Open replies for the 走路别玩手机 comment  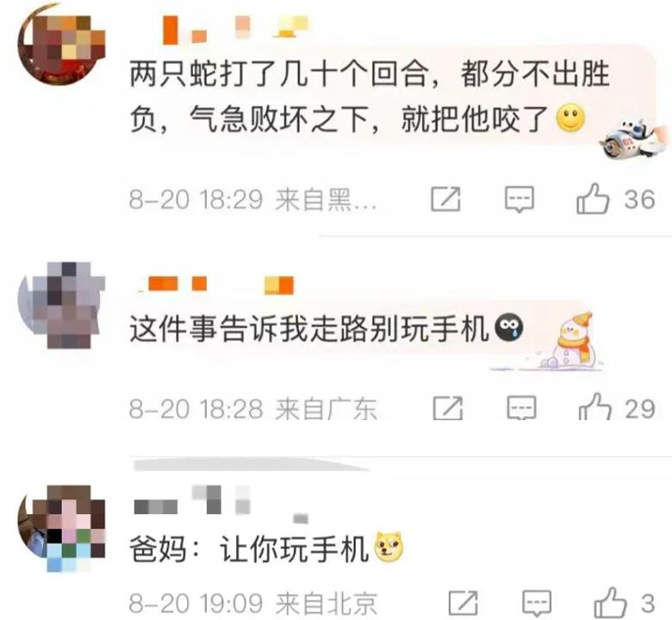point(521,408)
